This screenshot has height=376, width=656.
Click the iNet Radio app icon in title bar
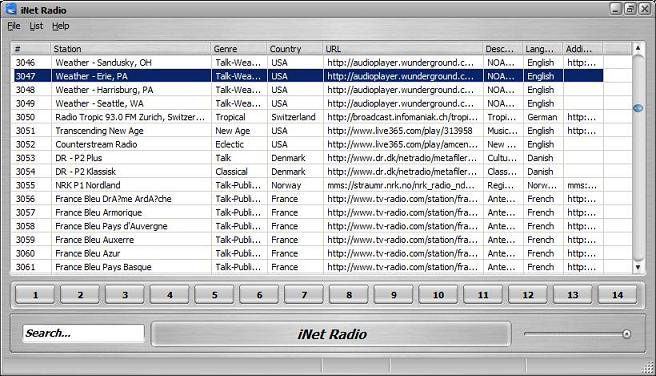click(x=10, y=9)
